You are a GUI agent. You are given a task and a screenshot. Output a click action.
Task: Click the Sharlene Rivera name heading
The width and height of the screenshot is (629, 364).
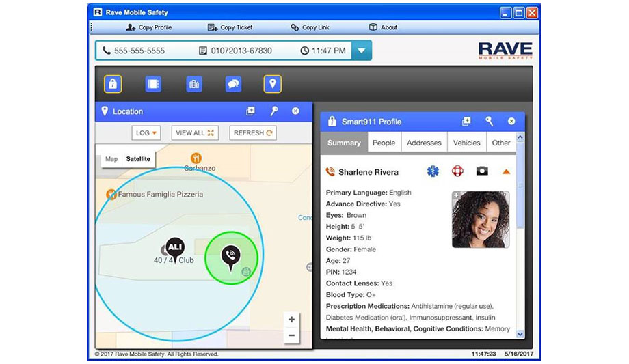pyautogui.click(x=369, y=172)
